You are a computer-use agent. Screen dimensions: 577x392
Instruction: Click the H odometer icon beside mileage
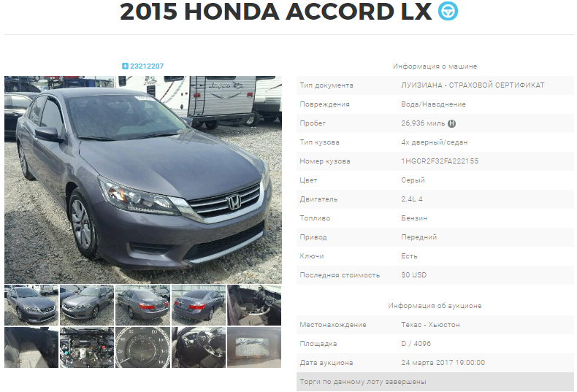click(451, 123)
